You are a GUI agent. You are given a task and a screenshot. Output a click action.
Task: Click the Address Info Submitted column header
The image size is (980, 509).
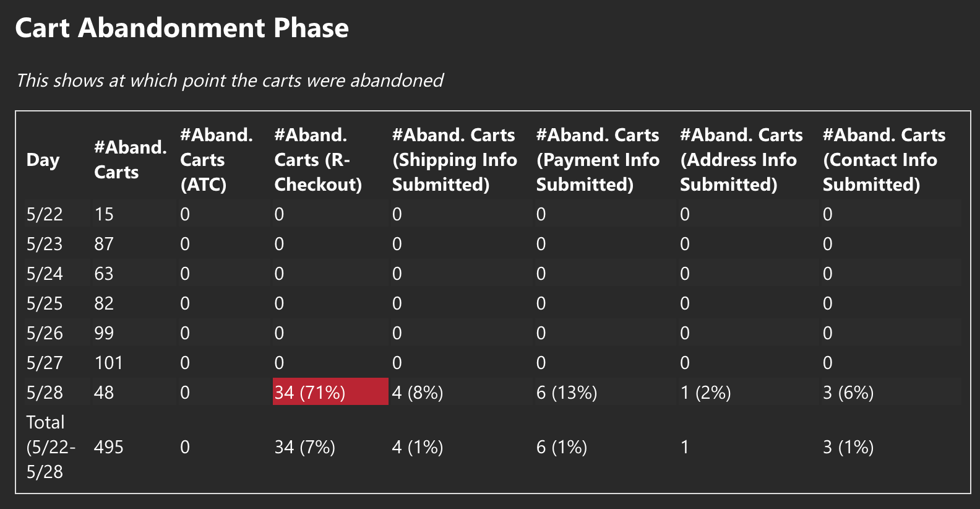tap(741, 160)
